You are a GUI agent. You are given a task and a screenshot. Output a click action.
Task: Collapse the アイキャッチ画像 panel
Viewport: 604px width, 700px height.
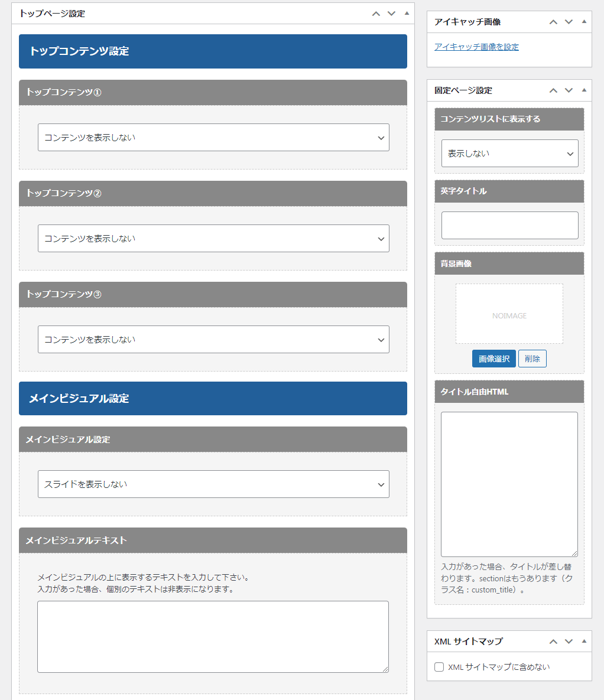click(584, 21)
